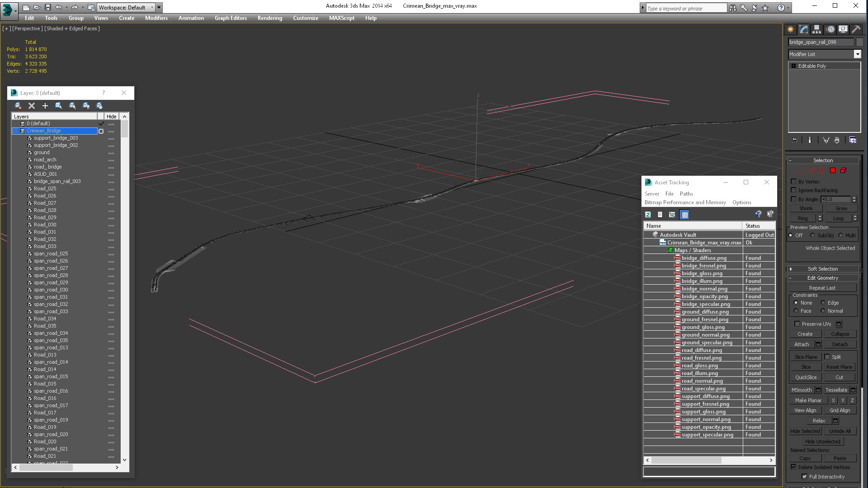
Task: Select Vertex sub-object level dots icon
Action: tap(800, 170)
